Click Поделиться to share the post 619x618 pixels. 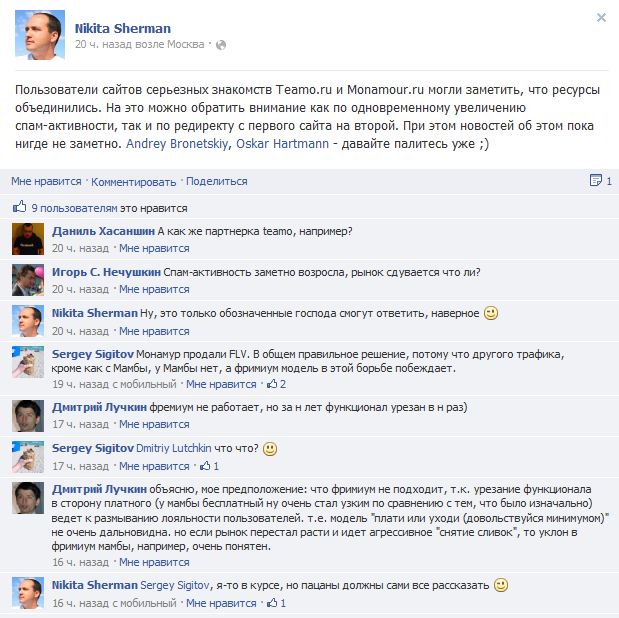point(217,181)
